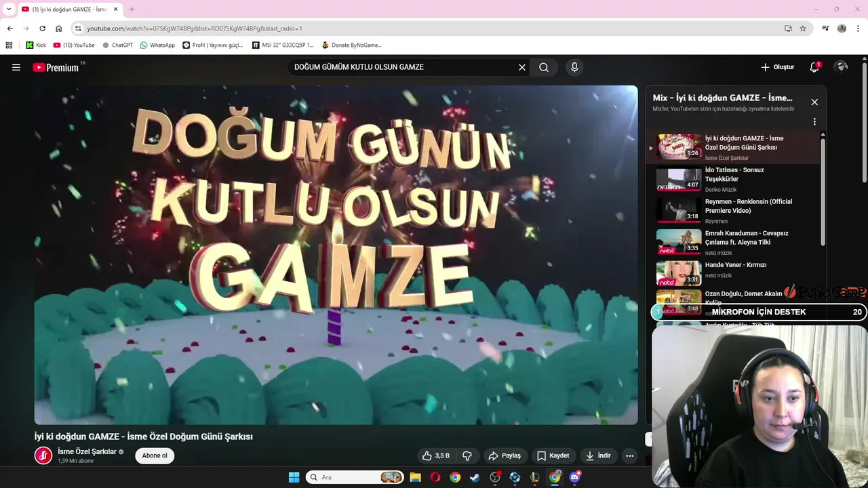Reload the page
The height and width of the screenshot is (488, 868).
click(42, 28)
